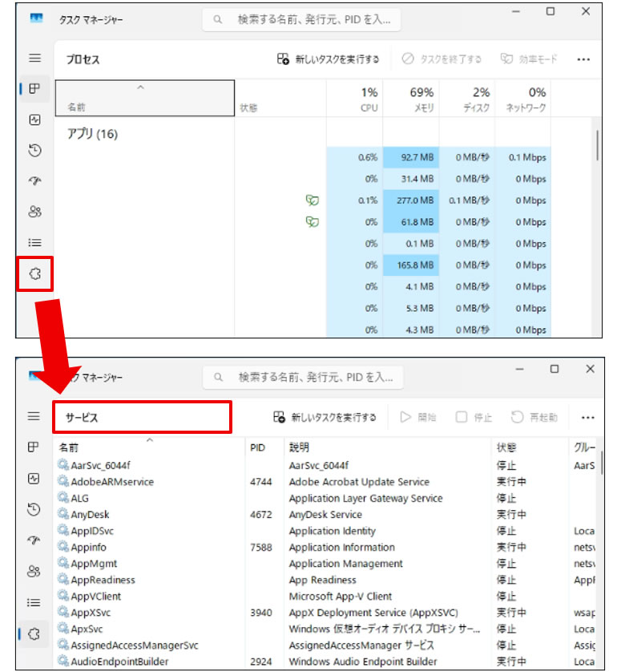Select Processes icon in top window sidebar

[34, 89]
